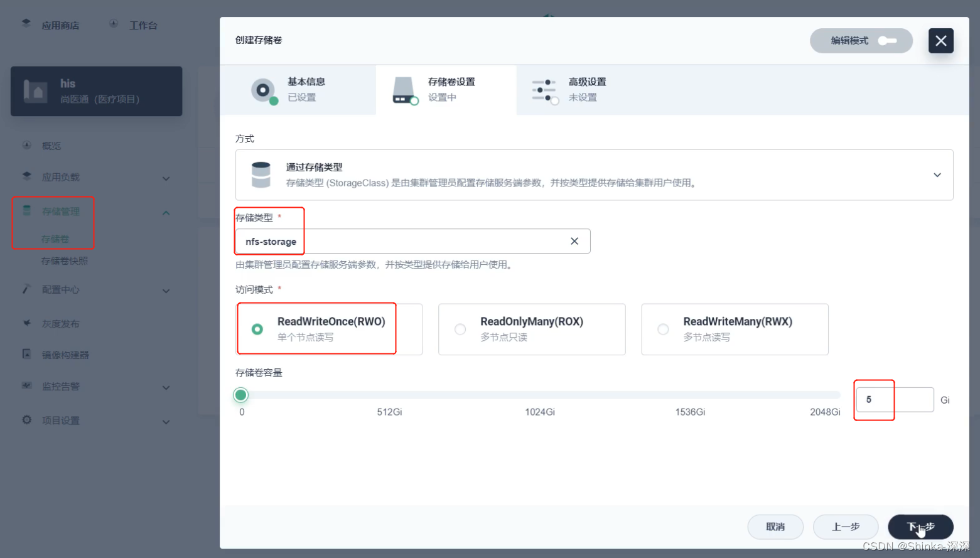Click the 概览 overview icon
The width and height of the screenshot is (980, 558).
(x=27, y=145)
